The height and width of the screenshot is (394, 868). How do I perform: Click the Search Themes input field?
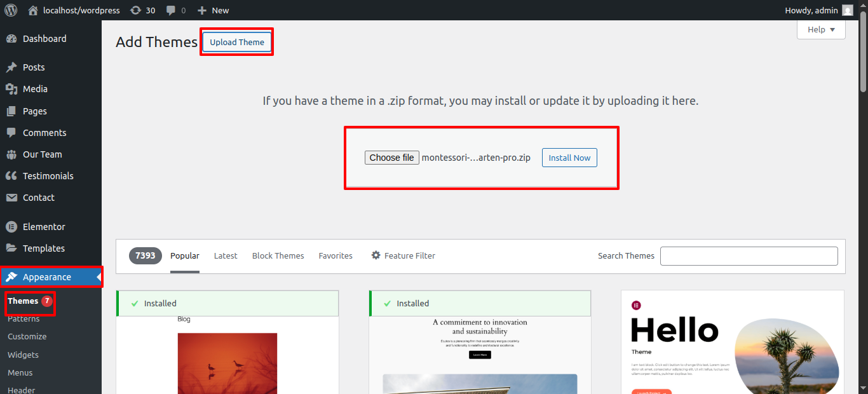tap(749, 255)
